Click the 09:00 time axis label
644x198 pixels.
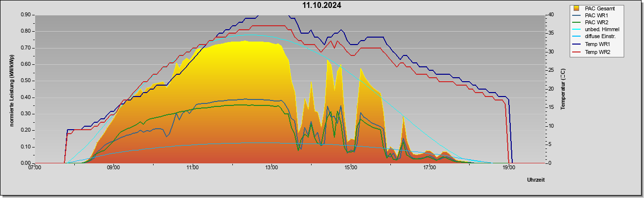(113, 168)
